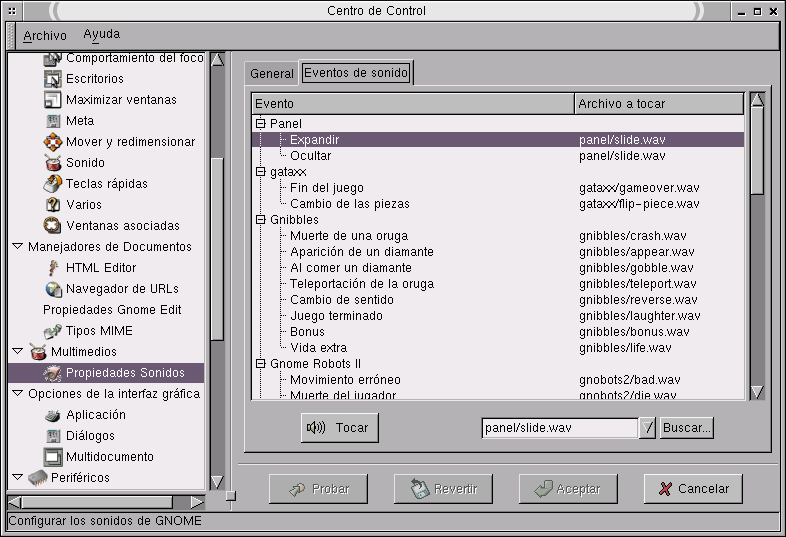Click the Revertir button
This screenshot has width=786, height=537.
coord(443,489)
